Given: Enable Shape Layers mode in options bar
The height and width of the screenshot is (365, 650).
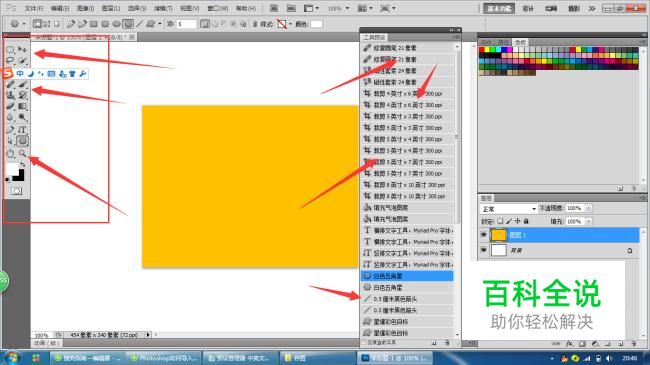Looking at the screenshot, I should click(37, 24).
